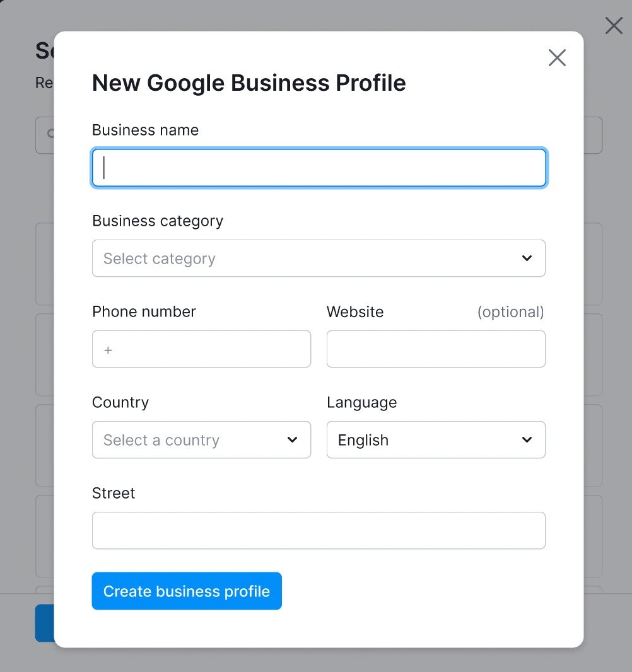Click the Create business profile button
Image resolution: width=632 pixels, height=672 pixels.
click(x=187, y=591)
